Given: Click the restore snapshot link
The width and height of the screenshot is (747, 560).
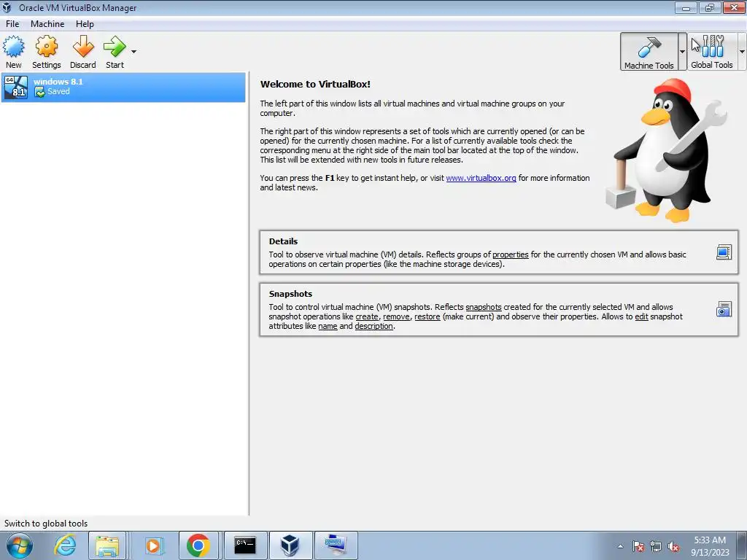Looking at the screenshot, I should [427, 316].
